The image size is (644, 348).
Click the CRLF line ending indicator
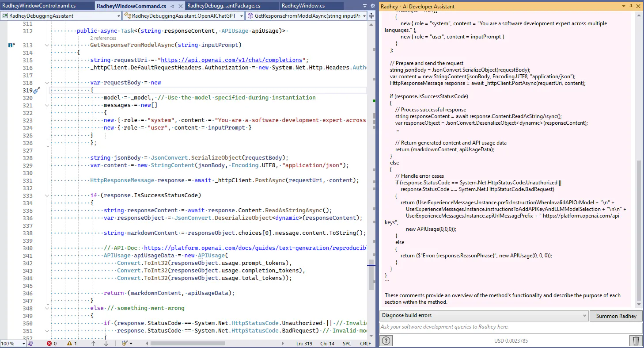(x=365, y=344)
